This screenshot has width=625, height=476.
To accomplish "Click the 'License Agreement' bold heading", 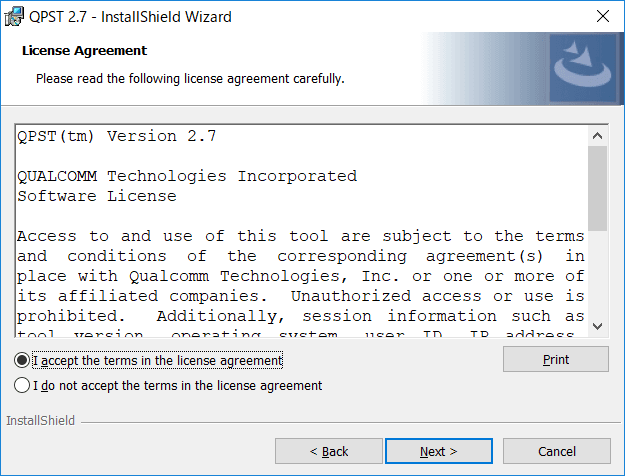I will pyautogui.click(x=83, y=50).
